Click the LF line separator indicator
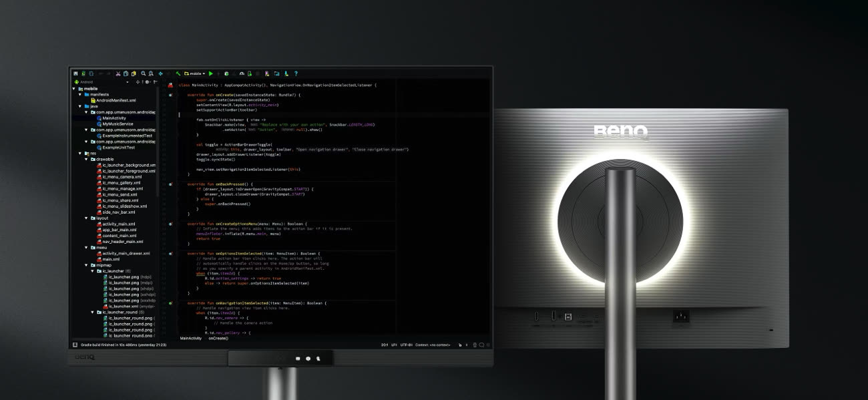Screen dimensions: 868x400 (x=395, y=345)
